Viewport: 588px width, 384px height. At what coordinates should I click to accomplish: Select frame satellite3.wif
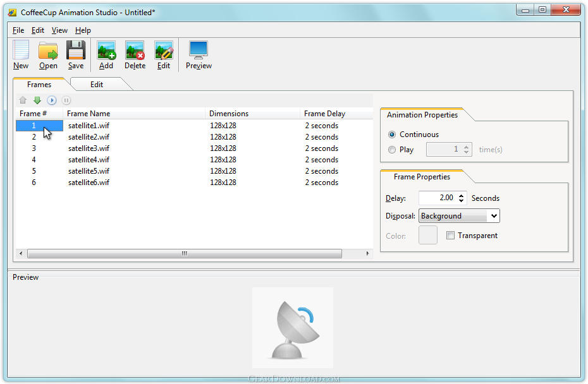pos(89,148)
